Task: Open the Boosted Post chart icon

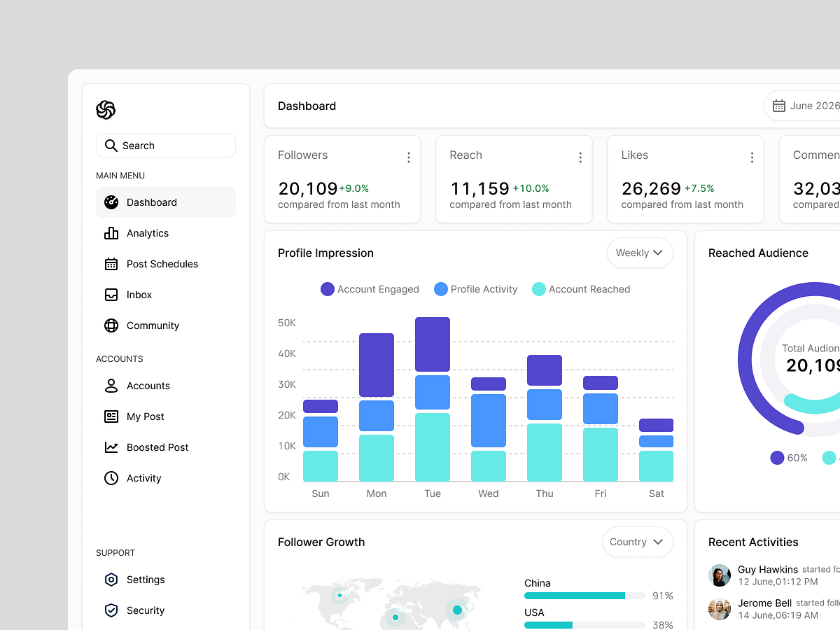Action: [x=111, y=447]
